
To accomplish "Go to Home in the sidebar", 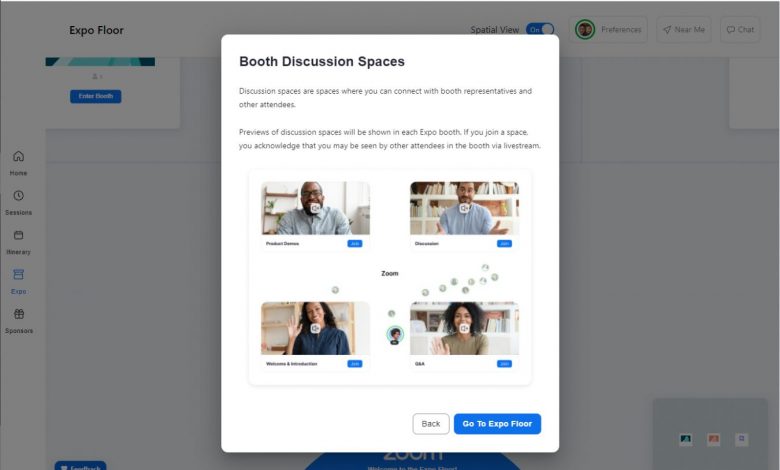I will (x=18, y=163).
